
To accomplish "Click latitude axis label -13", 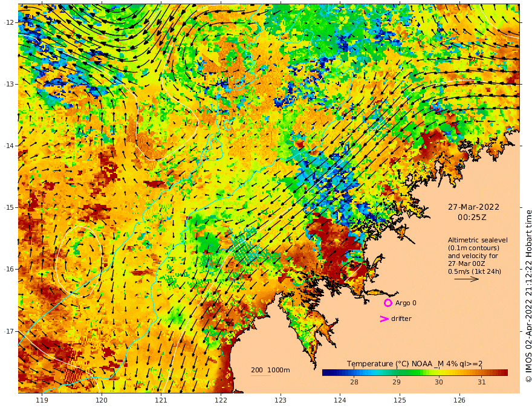I will [x=9, y=84].
